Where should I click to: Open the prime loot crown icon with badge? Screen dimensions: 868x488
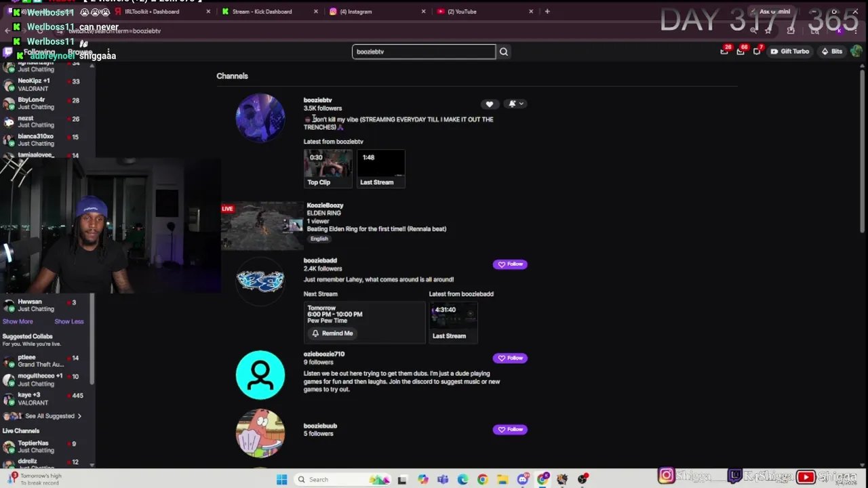pos(725,51)
